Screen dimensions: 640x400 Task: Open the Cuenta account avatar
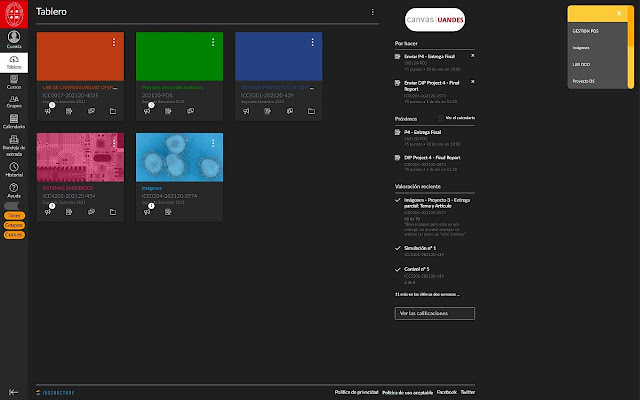[14, 40]
